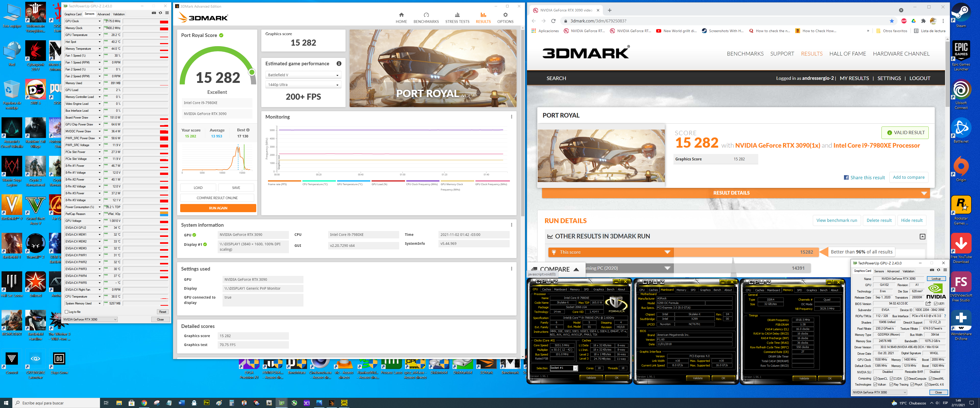Expand RESULT DETAILS orange bar
Screen dimensions: 980x408
tap(735, 193)
